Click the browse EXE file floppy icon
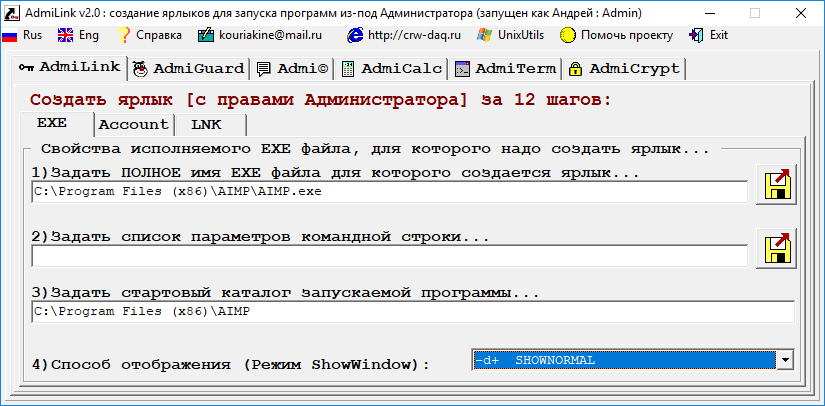The width and height of the screenshot is (825, 406). pyautogui.click(x=777, y=184)
